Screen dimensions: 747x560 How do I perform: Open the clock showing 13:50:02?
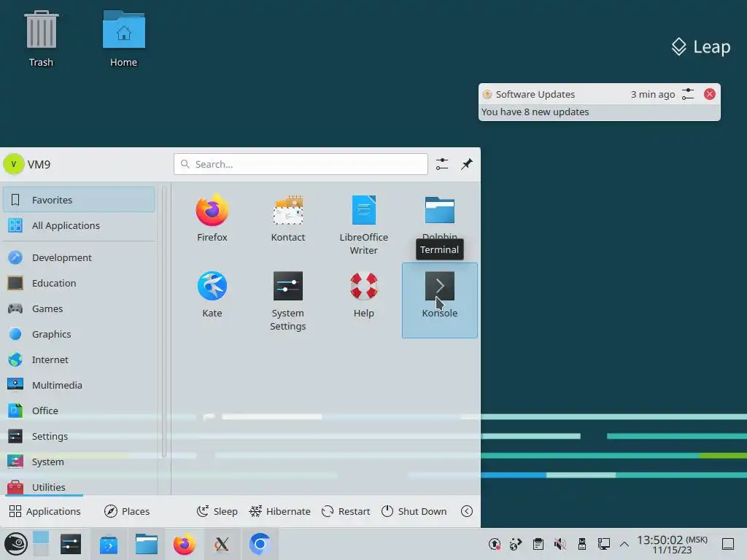pyautogui.click(x=672, y=544)
